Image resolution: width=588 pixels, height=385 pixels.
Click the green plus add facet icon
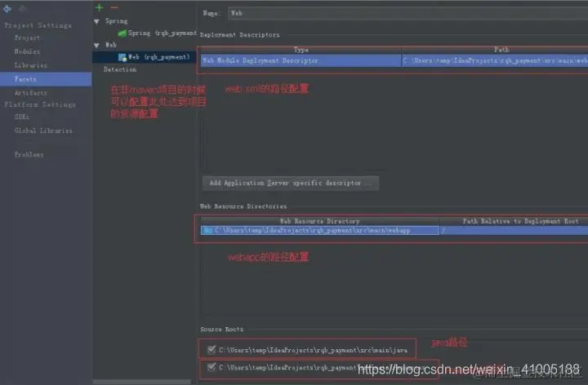(x=99, y=7)
